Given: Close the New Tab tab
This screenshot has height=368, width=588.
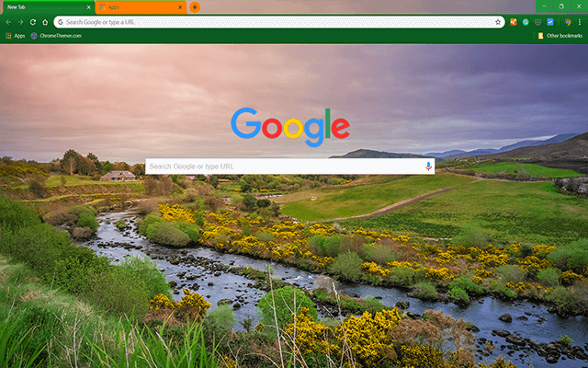Looking at the screenshot, I should click(x=88, y=7).
